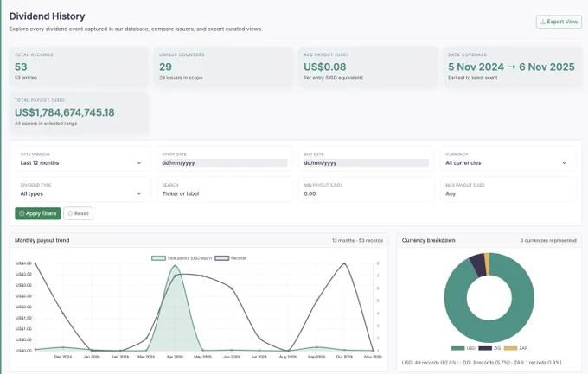Image resolution: width=588 pixels, height=374 pixels.
Task: Toggle Records legend in trend chart
Action: (x=230, y=258)
